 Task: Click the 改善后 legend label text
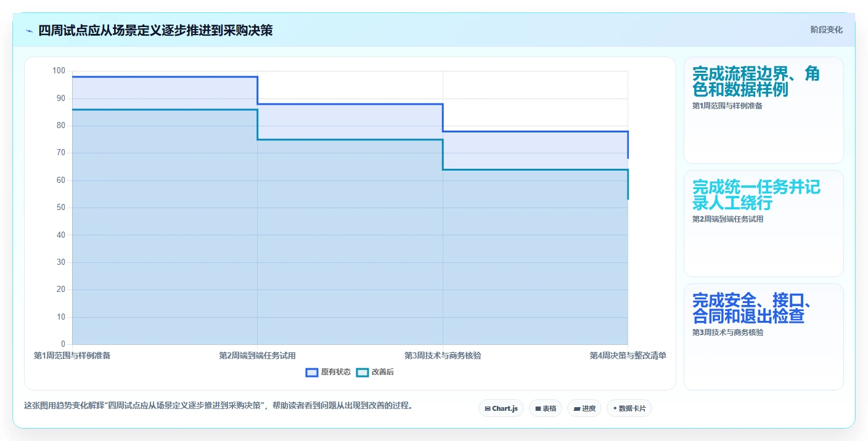click(382, 372)
